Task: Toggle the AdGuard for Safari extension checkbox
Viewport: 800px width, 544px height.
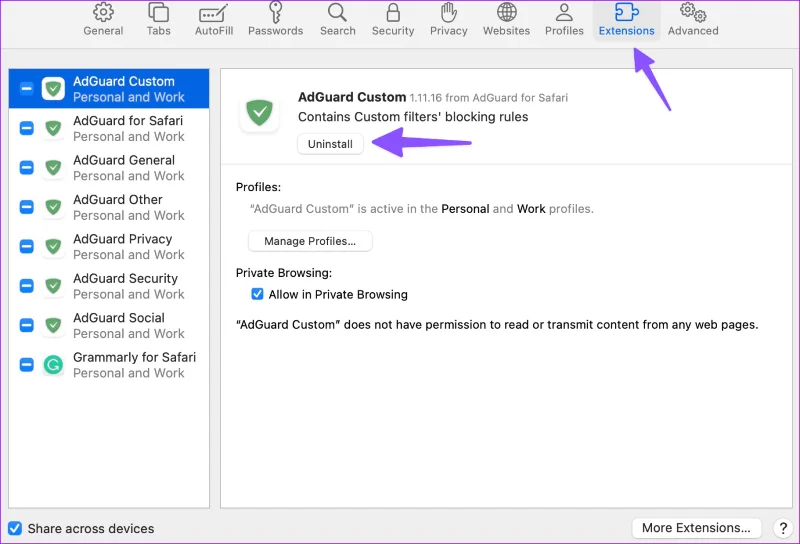Action: [27, 128]
